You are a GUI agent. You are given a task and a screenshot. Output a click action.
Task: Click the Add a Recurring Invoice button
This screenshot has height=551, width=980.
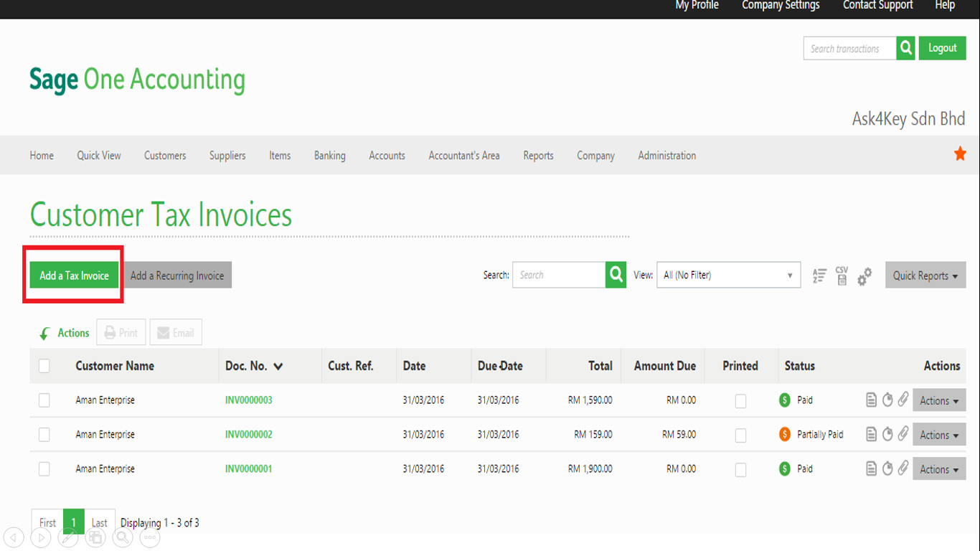(177, 275)
